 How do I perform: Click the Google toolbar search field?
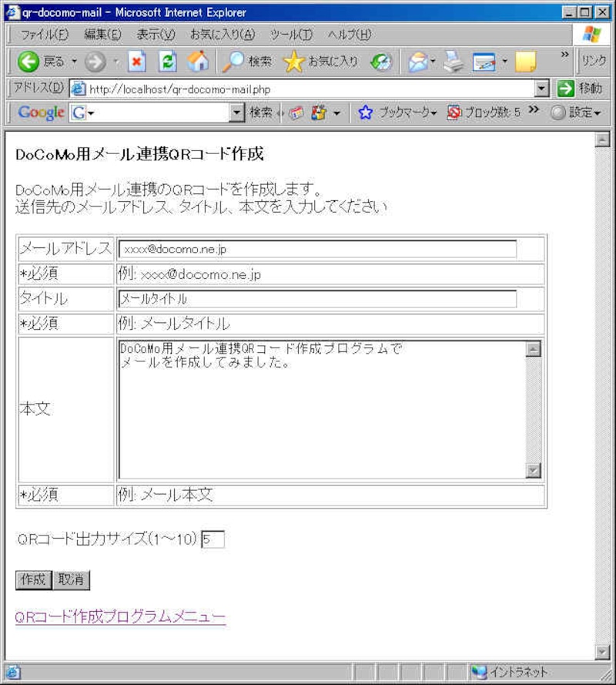point(162,113)
